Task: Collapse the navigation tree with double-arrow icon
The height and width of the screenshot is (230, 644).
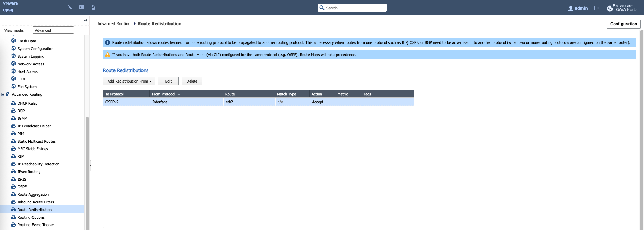Action: coord(85,20)
